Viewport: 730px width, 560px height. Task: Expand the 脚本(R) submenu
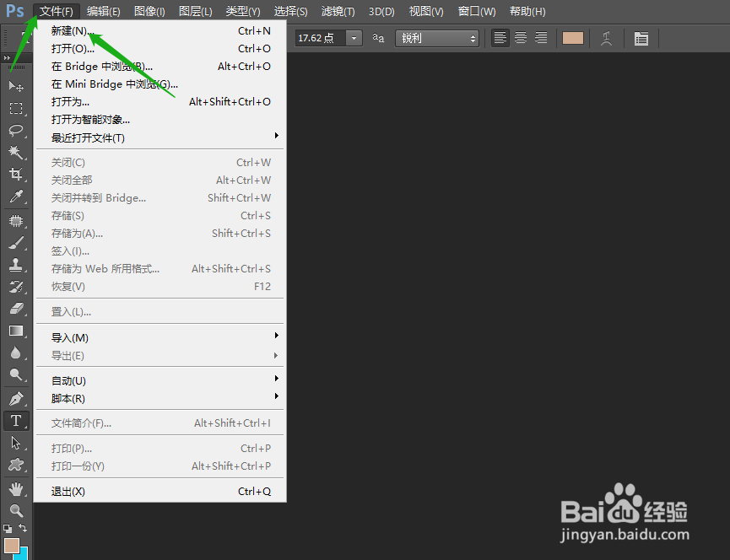(x=160, y=399)
